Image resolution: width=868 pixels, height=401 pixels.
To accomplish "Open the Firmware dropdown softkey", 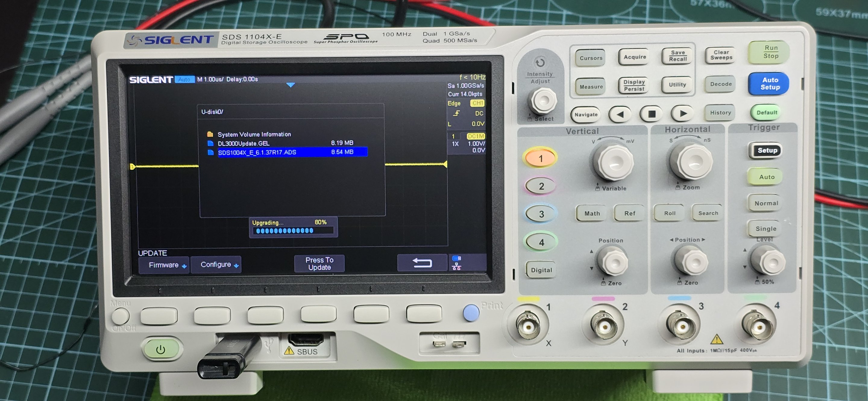I will (164, 265).
